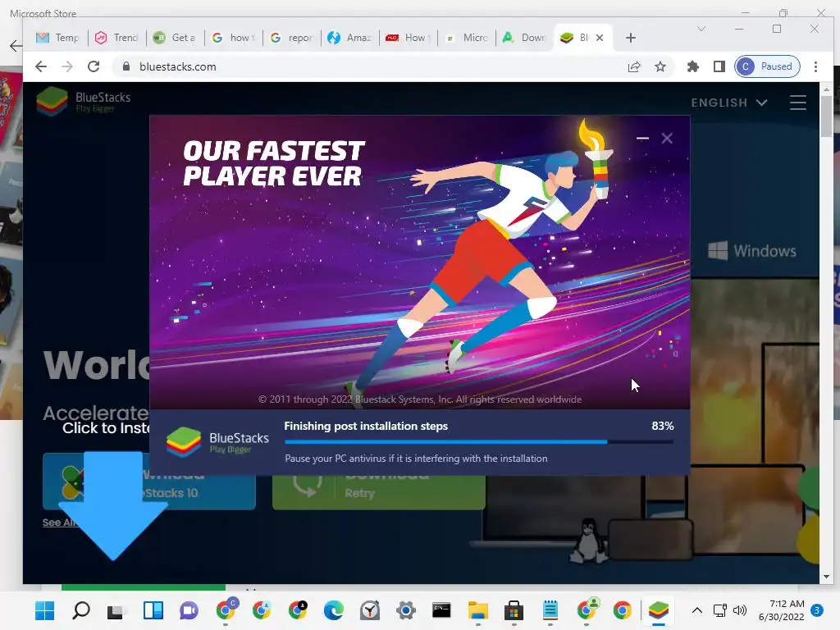Screen dimensions: 840x630
Task: Click 'Finishing post installation steps' text
Action: coord(366,426)
